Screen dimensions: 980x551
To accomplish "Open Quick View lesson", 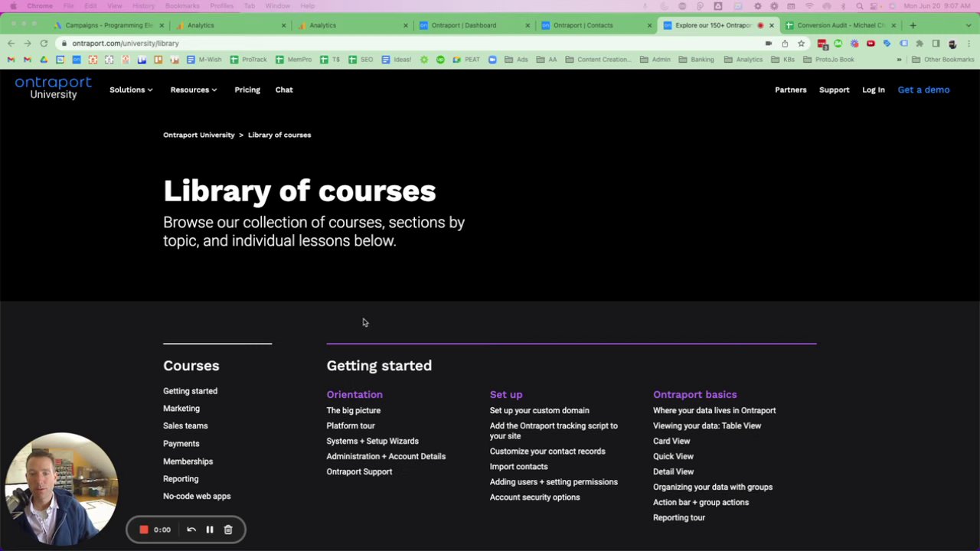I will point(673,456).
